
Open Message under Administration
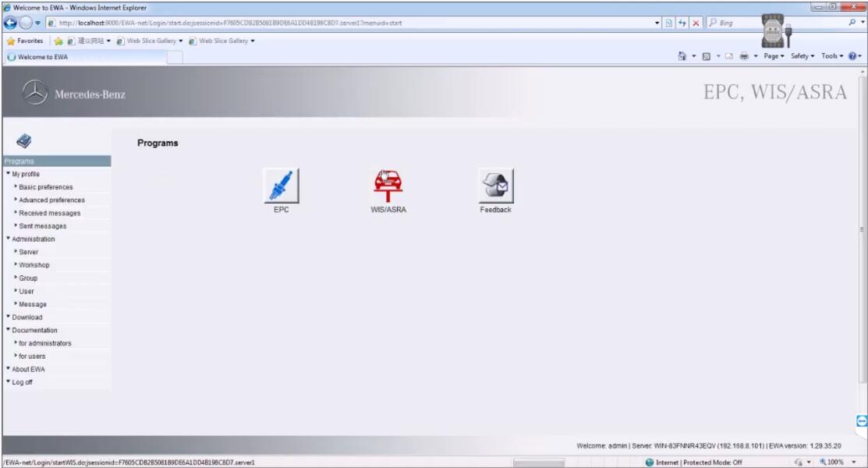click(33, 304)
